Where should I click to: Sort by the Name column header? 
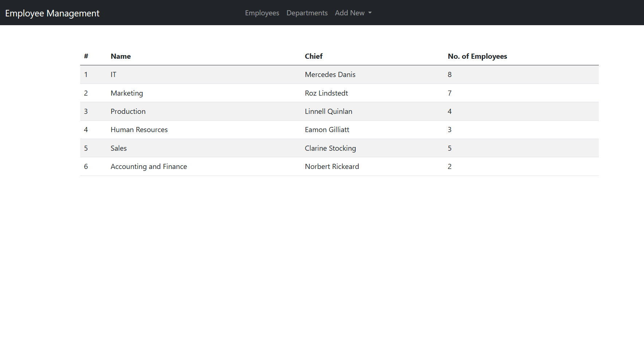point(120,56)
